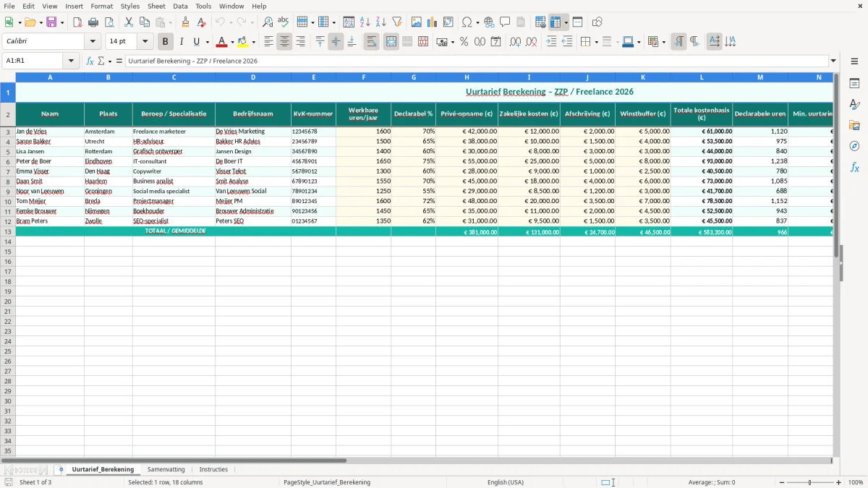
Task: Switch to the Samenvatting sheet tab
Action: (166, 469)
